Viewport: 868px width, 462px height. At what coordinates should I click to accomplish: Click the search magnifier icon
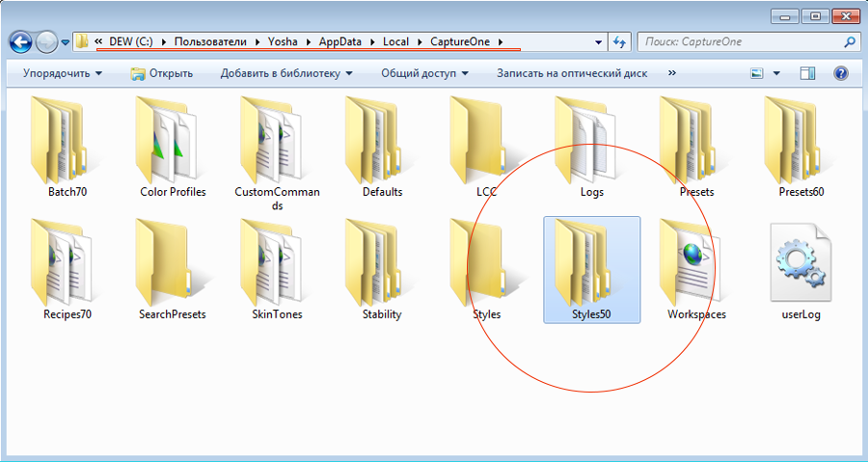coord(850,41)
